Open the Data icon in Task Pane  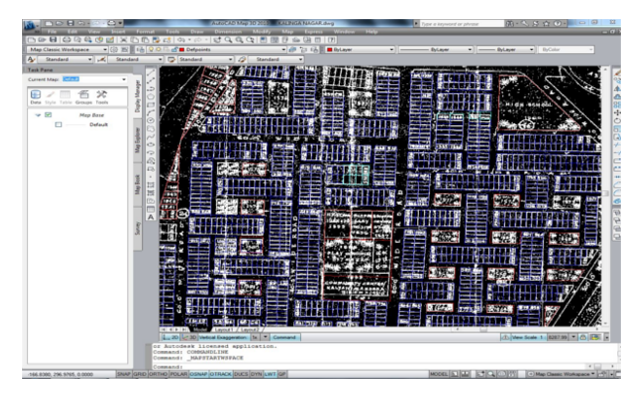click(36, 97)
